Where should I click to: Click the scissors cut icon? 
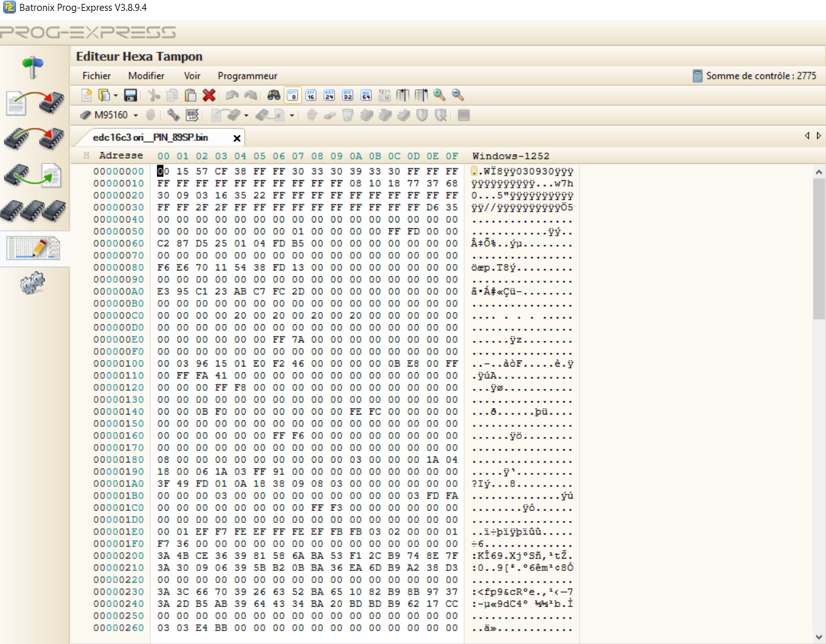click(154, 95)
